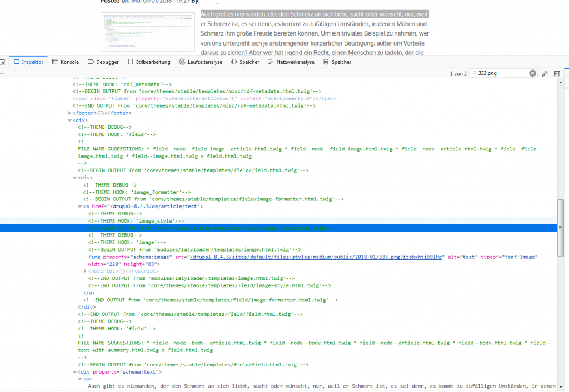Open the Stilbearbeitung style editor tab
Image resolution: width=569 pixels, height=392 pixels.
click(x=149, y=62)
